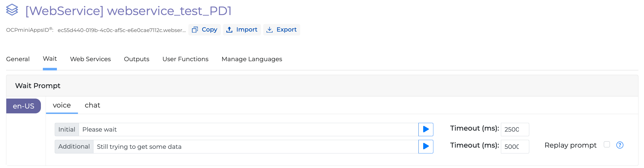
Task: Open the User Functions tab
Action: click(185, 59)
